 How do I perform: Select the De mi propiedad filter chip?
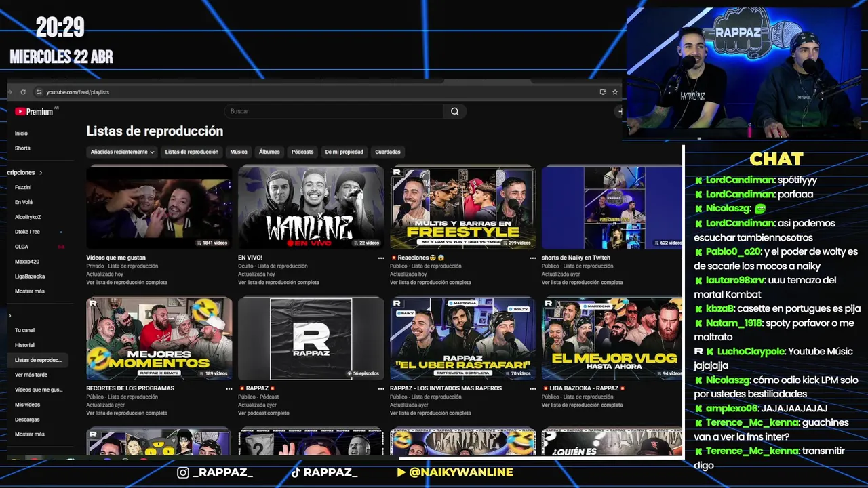coord(344,152)
